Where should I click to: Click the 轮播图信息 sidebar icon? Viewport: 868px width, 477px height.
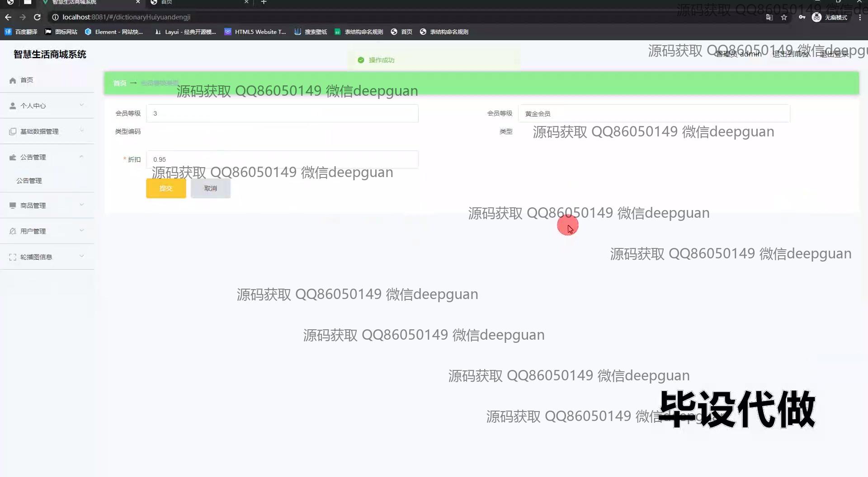(x=13, y=257)
